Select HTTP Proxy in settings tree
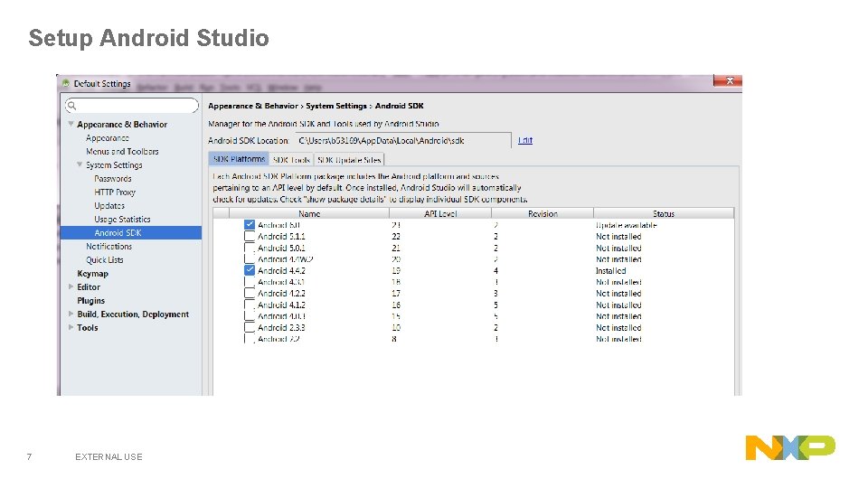This screenshot has width=868, height=488. point(115,192)
